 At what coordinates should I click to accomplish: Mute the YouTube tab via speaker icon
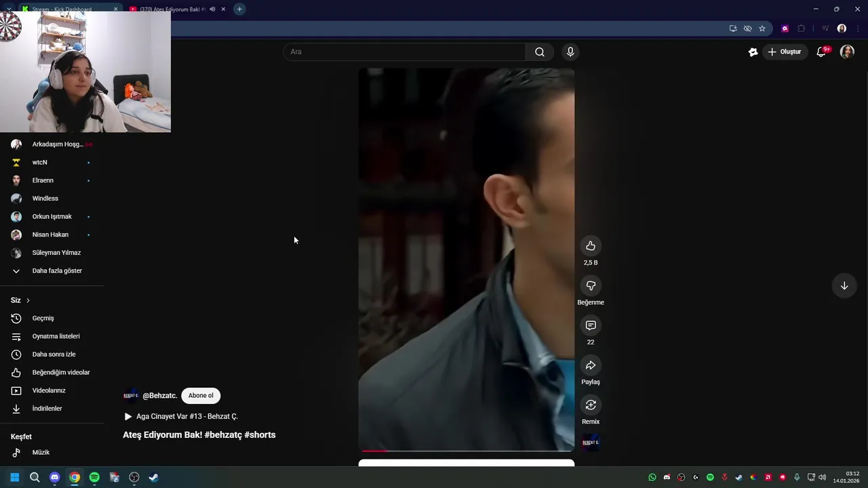212,9
